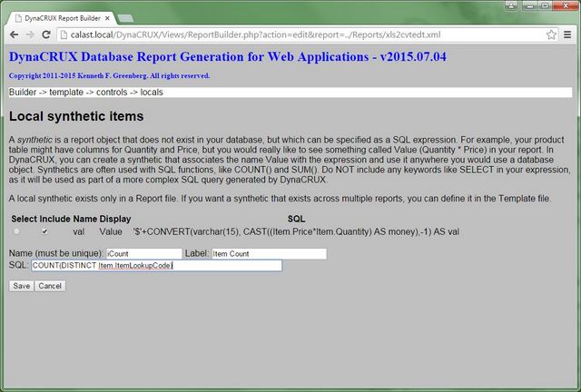Cancel editing the synthetic item

point(50,286)
